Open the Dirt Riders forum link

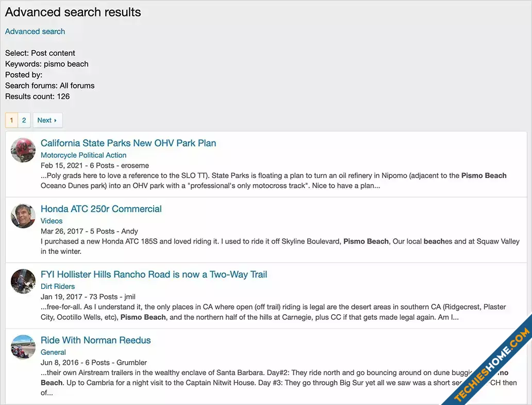(x=58, y=286)
